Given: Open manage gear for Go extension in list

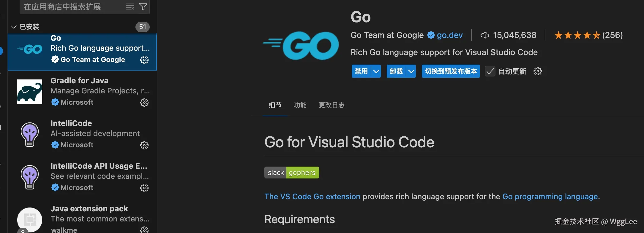Looking at the screenshot, I should click(x=144, y=60).
